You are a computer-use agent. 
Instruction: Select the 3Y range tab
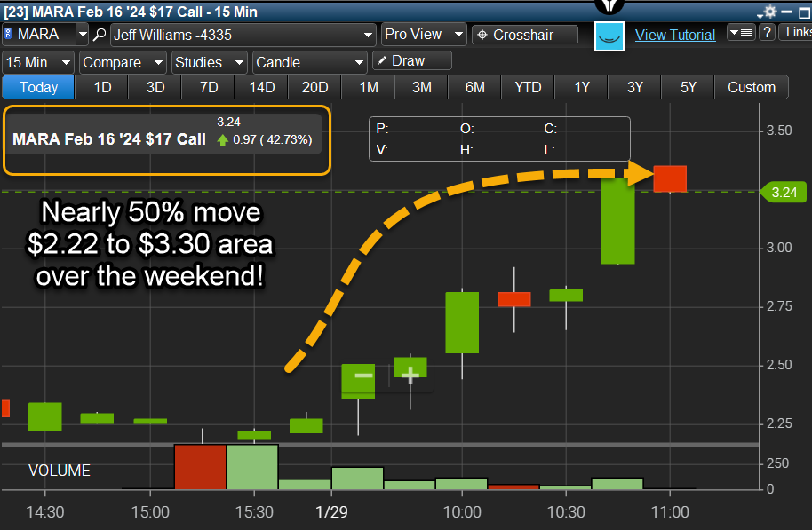pos(635,87)
